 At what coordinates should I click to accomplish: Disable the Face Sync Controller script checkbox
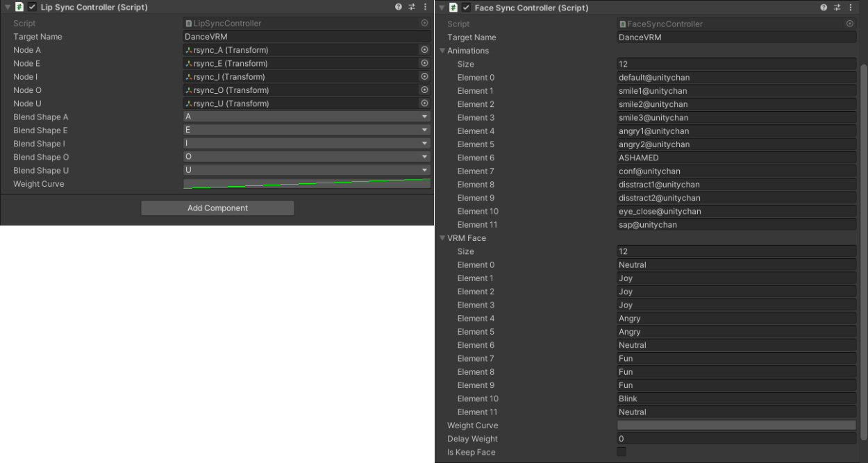coord(466,8)
